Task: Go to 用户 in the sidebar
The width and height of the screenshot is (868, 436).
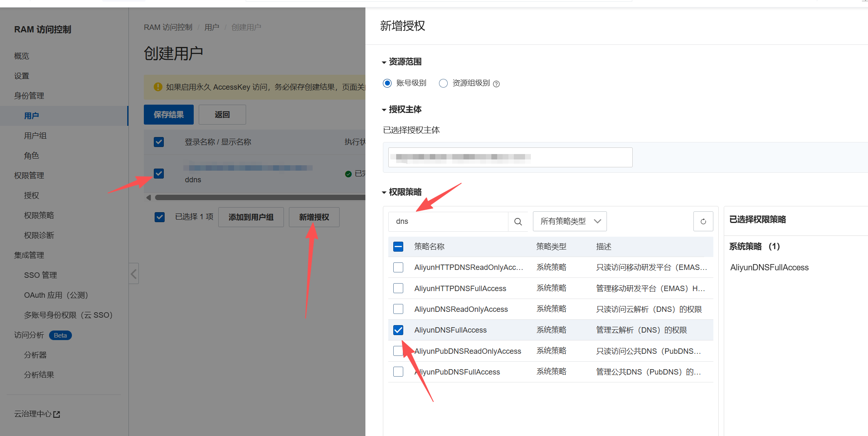Action: click(32, 116)
